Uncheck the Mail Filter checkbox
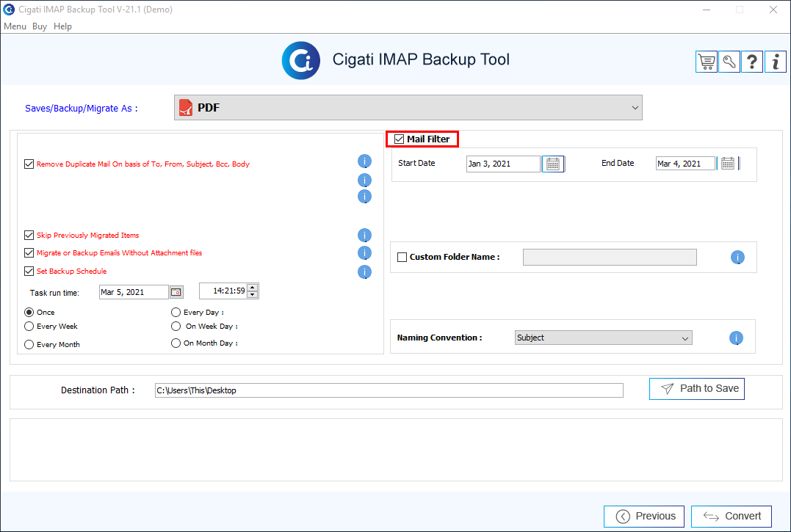 click(399, 139)
